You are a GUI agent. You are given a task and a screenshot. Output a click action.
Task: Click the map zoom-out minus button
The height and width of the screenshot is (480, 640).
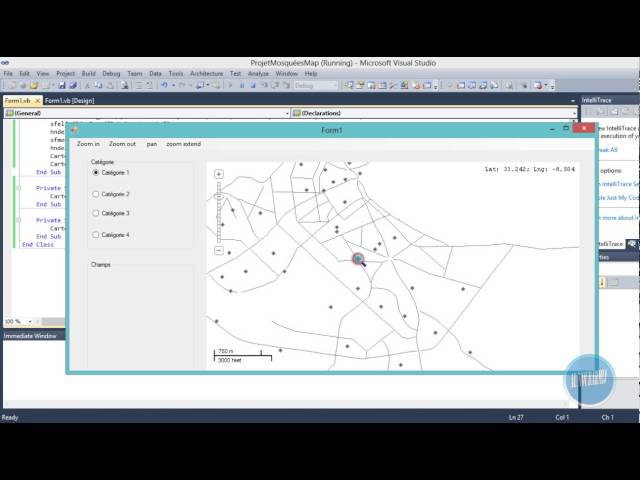point(219,251)
